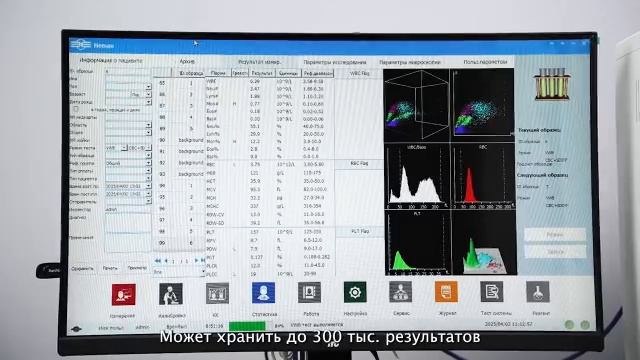Click the test tube rack image

551,84
